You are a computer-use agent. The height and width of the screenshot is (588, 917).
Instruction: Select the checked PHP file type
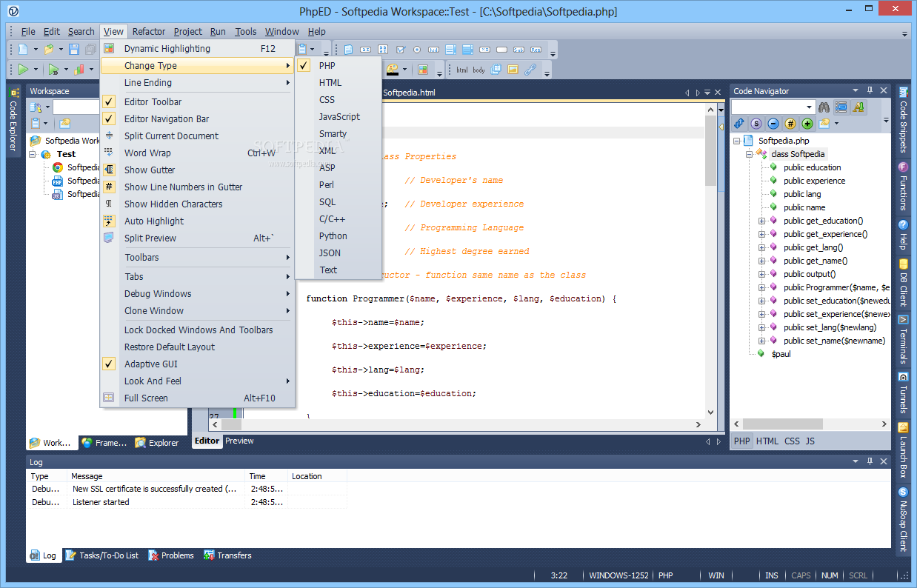point(339,66)
